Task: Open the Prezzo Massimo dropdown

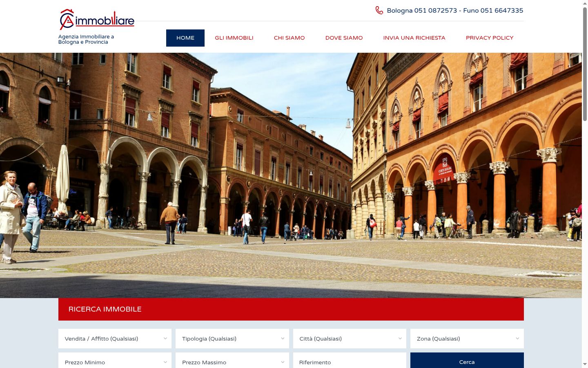Action: pos(232,361)
